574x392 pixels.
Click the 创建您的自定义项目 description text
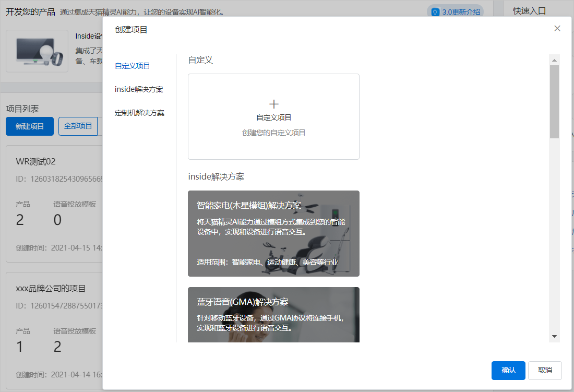273,133
